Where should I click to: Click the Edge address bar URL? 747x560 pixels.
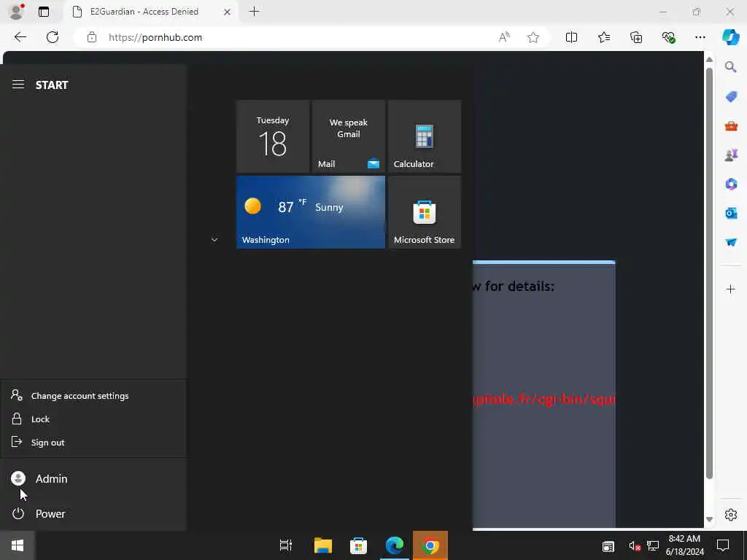(x=155, y=37)
